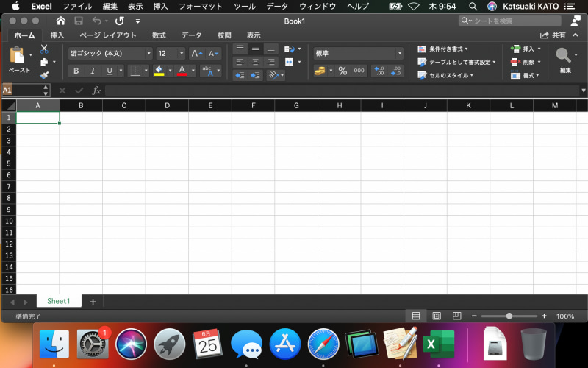Click 削除 delete cells button
Screen dimensions: 588x368
526,62
